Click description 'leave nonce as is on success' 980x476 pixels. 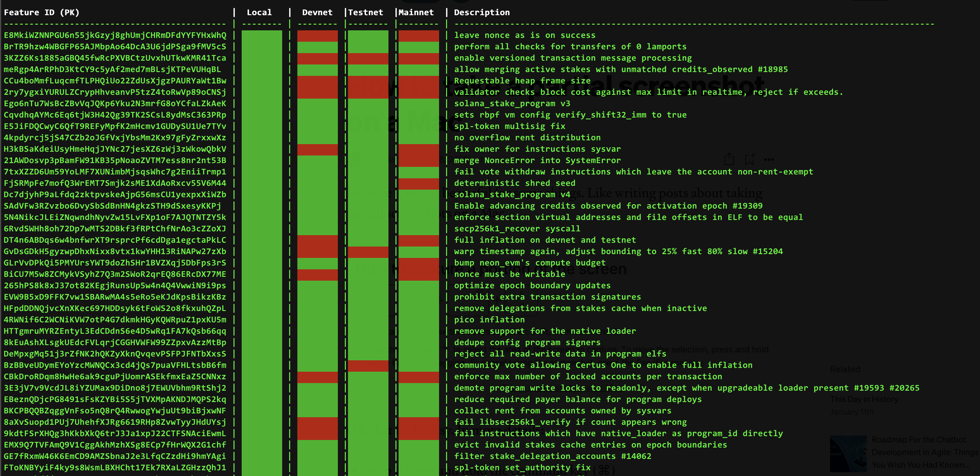point(524,35)
